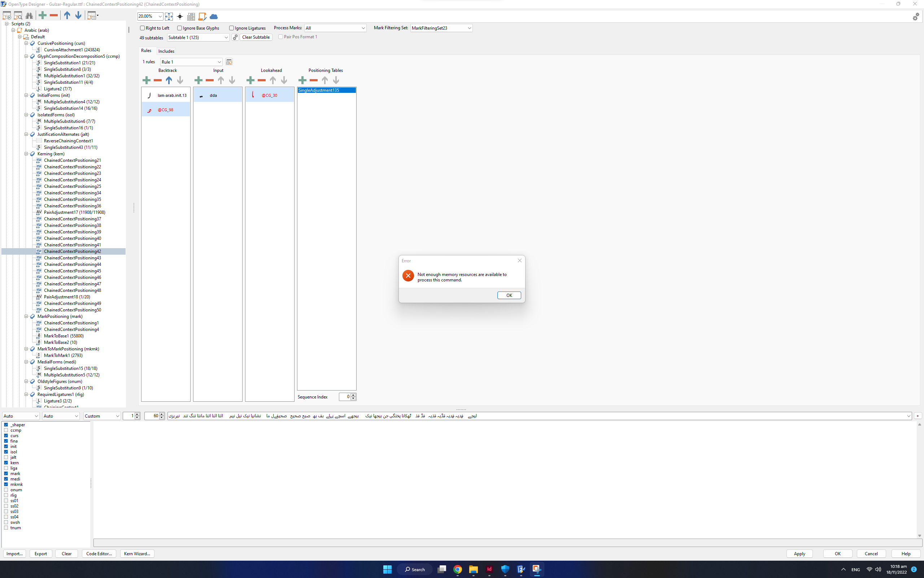Enable Ignore Base Glyphs checkbox
Screen dimensions: 924x578
179,28
